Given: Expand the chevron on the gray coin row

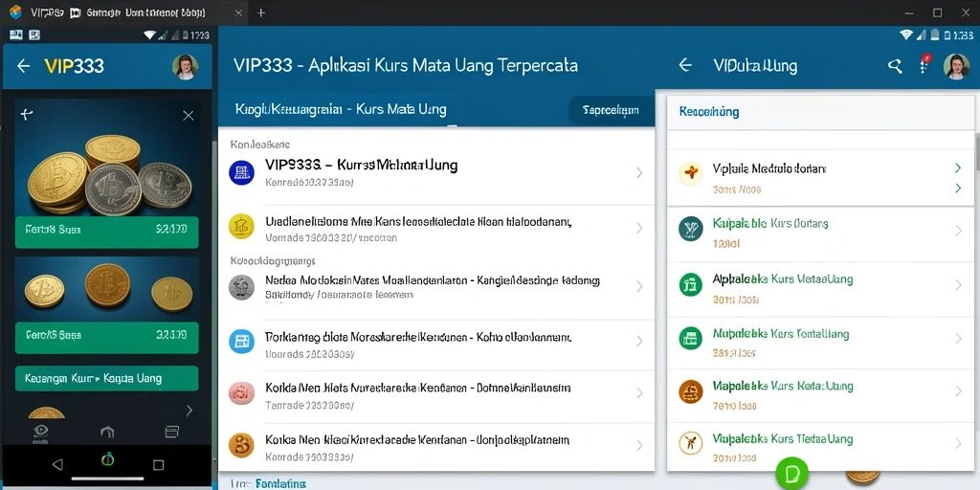Looking at the screenshot, I should (639, 286).
